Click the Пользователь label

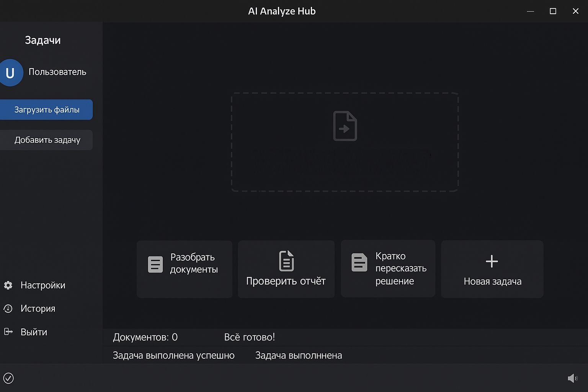tap(57, 72)
